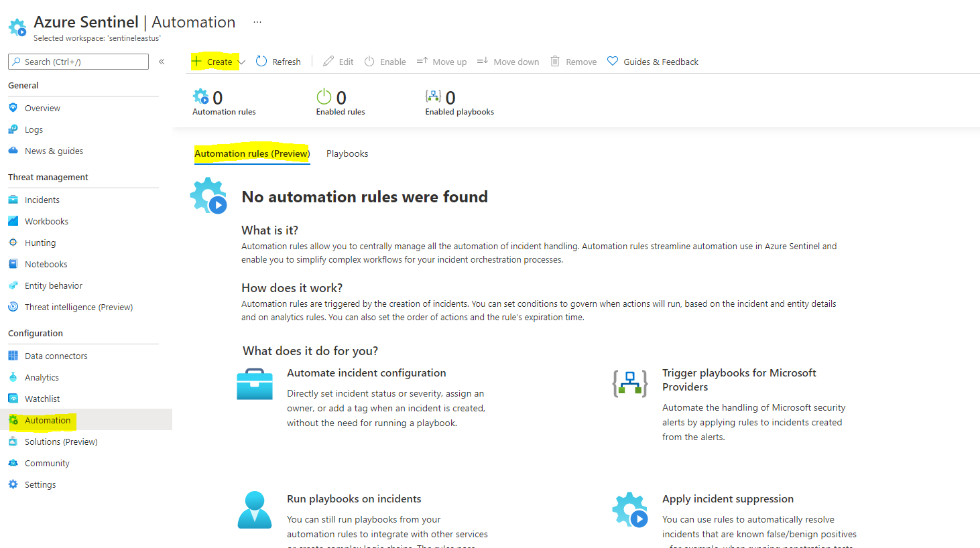The image size is (980, 548).
Task: Click the Settings sidebar label
Action: click(40, 484)
